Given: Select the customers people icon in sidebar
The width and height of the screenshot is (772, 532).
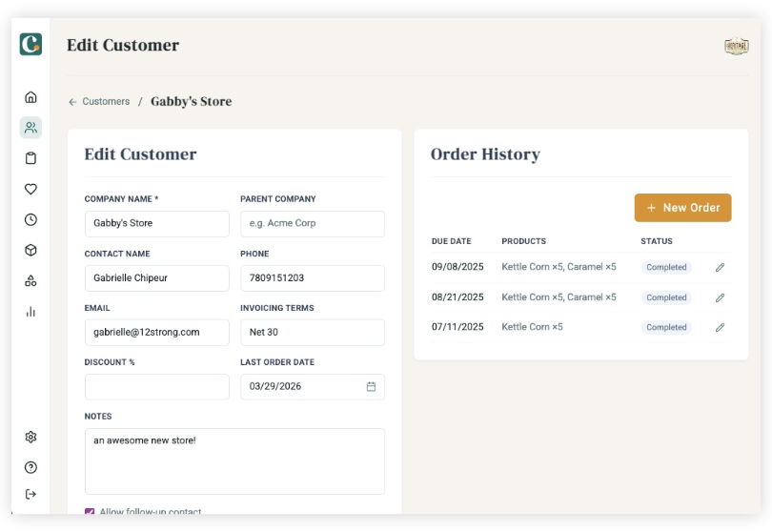Looking at the screenshot, I should [30, 128].
